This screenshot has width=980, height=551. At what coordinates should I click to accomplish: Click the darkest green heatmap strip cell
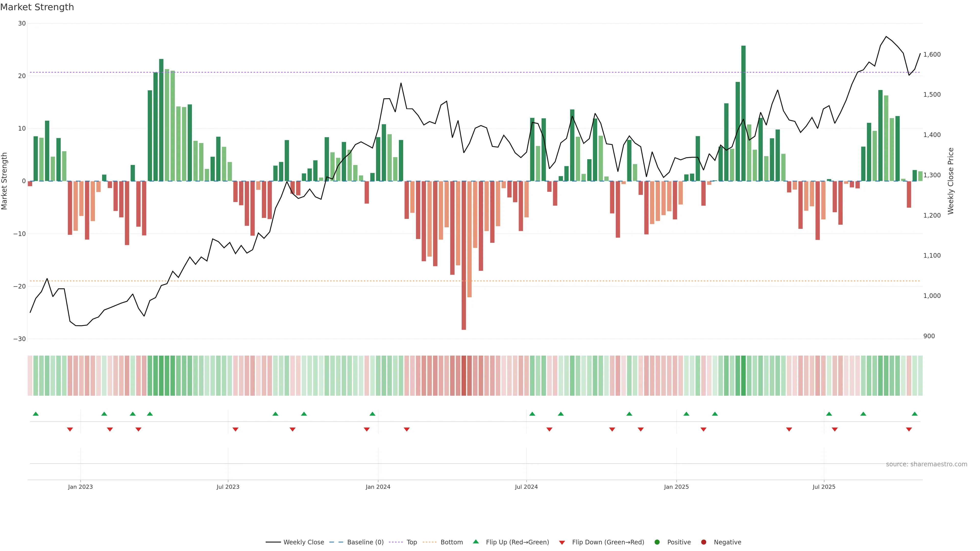[x=743, y=376]
